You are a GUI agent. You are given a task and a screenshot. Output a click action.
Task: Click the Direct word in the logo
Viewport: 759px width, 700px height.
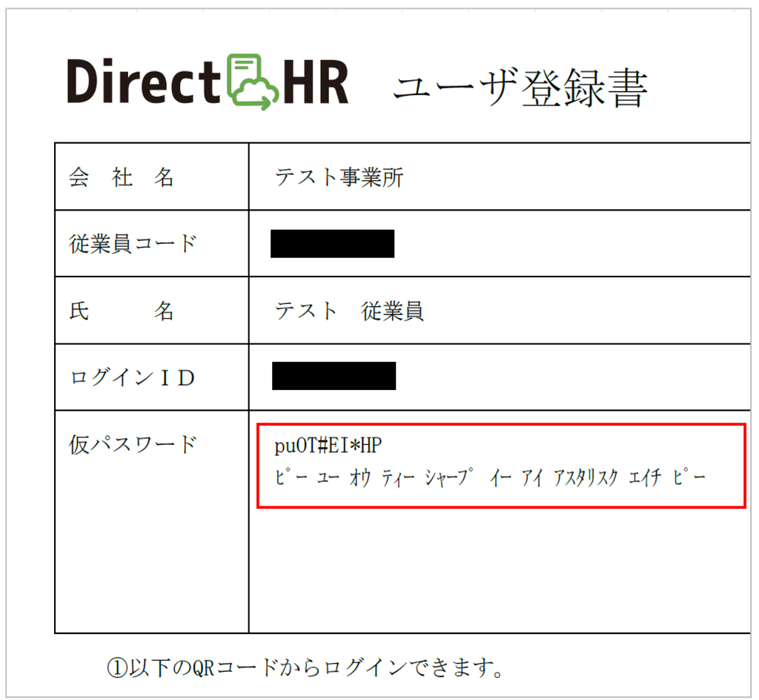143,81
